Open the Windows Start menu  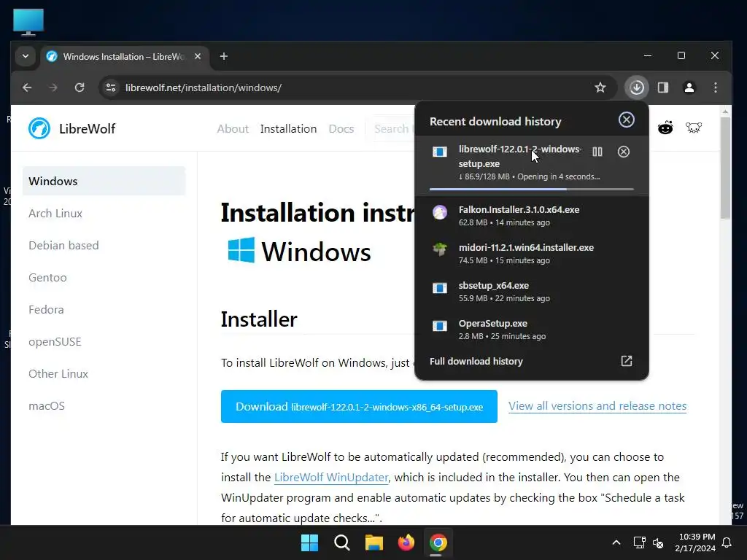coord(309,542)
